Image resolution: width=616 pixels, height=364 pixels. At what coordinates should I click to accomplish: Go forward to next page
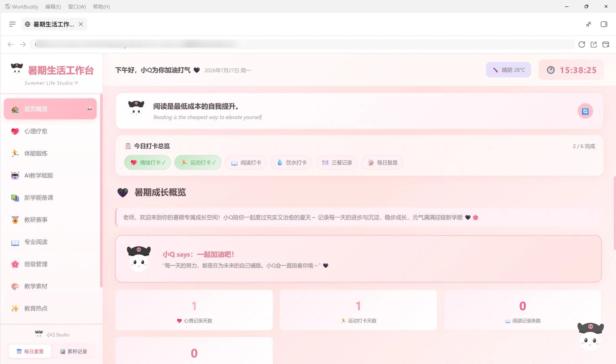23,44
